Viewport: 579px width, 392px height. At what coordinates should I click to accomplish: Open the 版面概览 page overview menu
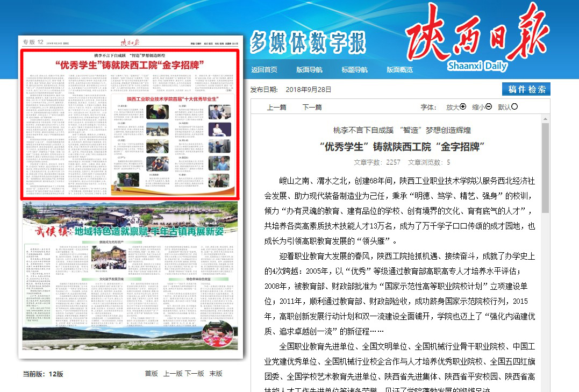point(399,70)
